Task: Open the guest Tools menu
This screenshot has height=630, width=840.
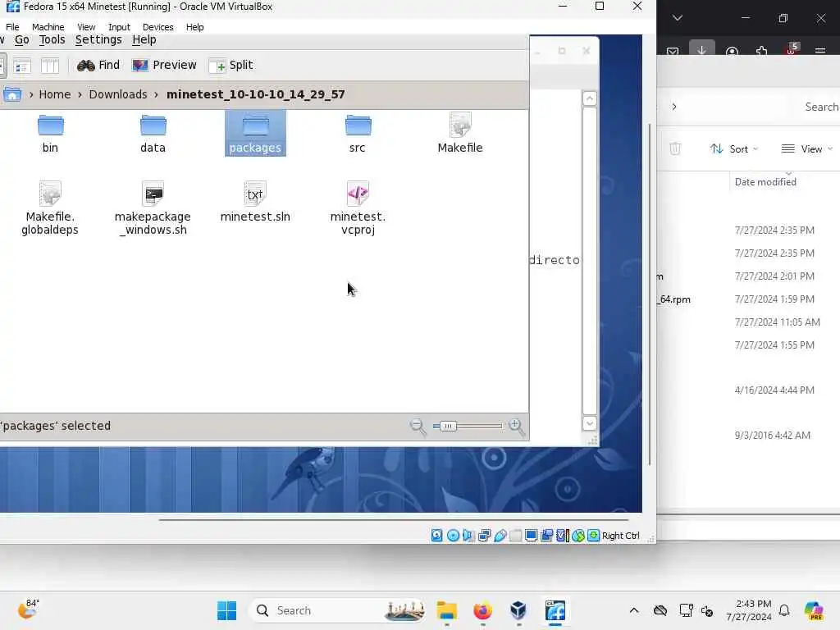Action: coord(52,39)
